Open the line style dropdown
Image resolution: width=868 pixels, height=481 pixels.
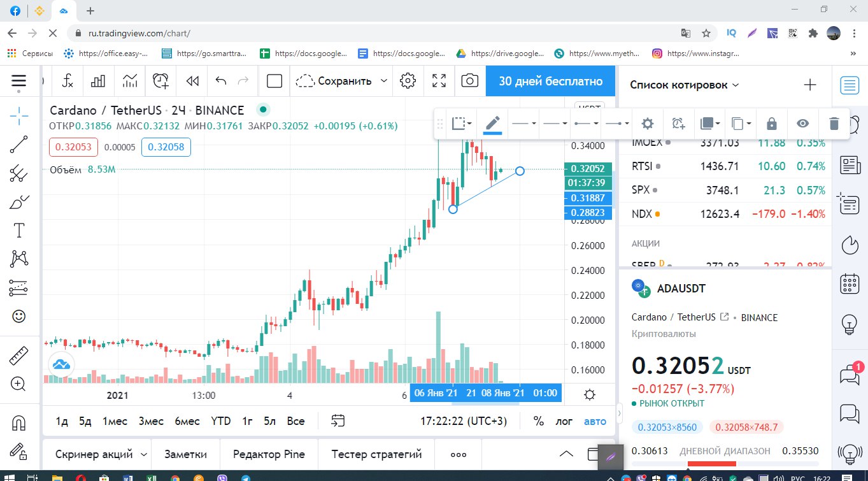tap(555, 124)
